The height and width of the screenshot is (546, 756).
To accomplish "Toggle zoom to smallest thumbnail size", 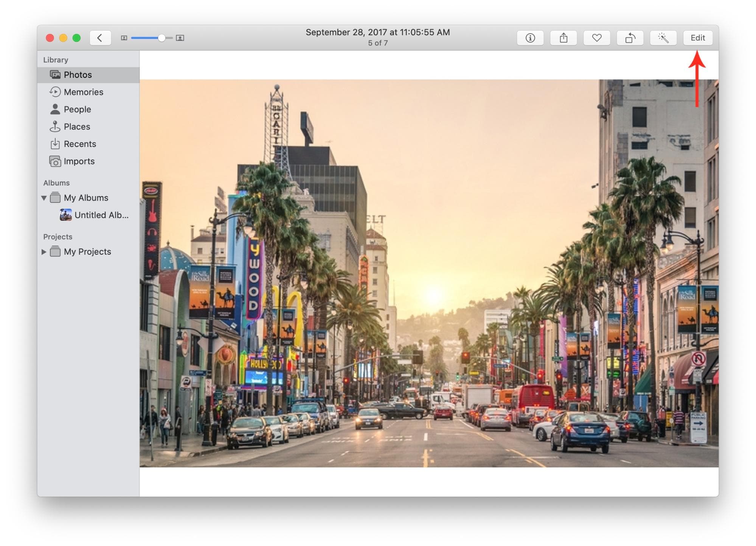I will tap(124, 38).
